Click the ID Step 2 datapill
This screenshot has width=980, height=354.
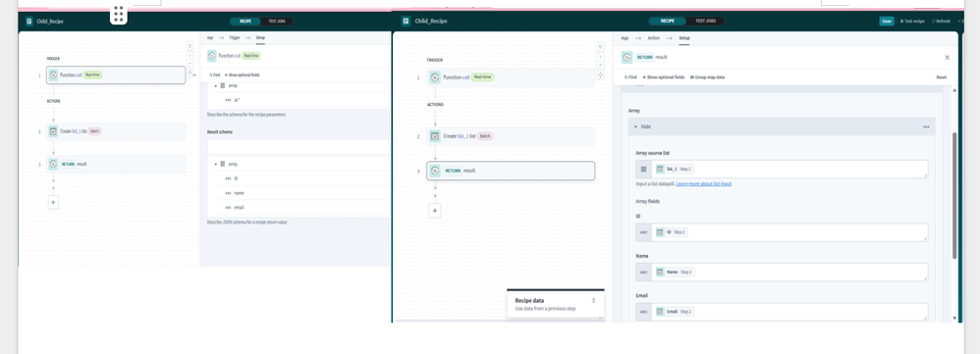coord(672,232)
